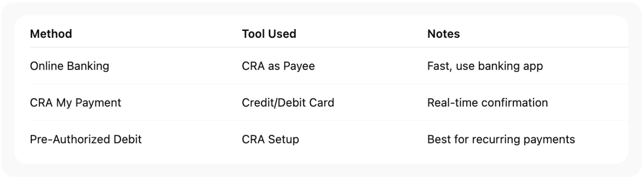This screenshot has height=179, width=644.
Task: Click the Real-time confirmation note
Action: pyautogui.click(x=487, y=103)
